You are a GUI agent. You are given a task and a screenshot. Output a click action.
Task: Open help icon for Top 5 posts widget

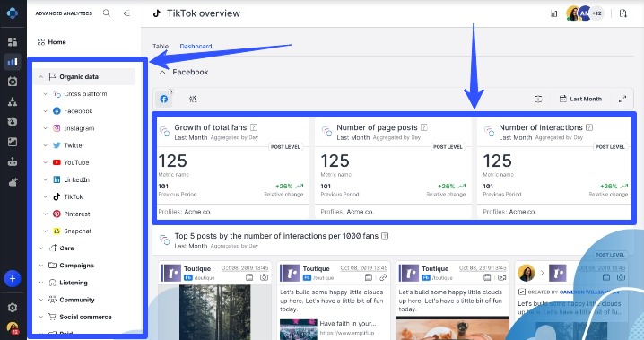[385, 236]
